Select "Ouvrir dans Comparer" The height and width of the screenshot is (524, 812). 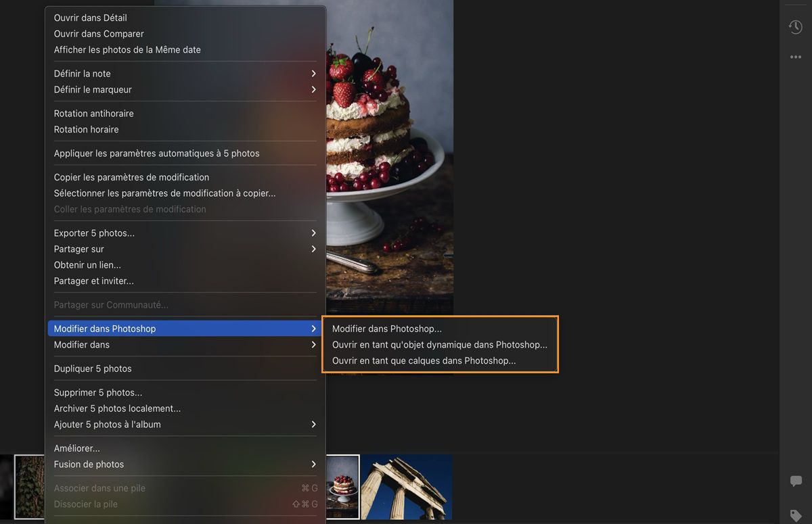click(99, 33)
